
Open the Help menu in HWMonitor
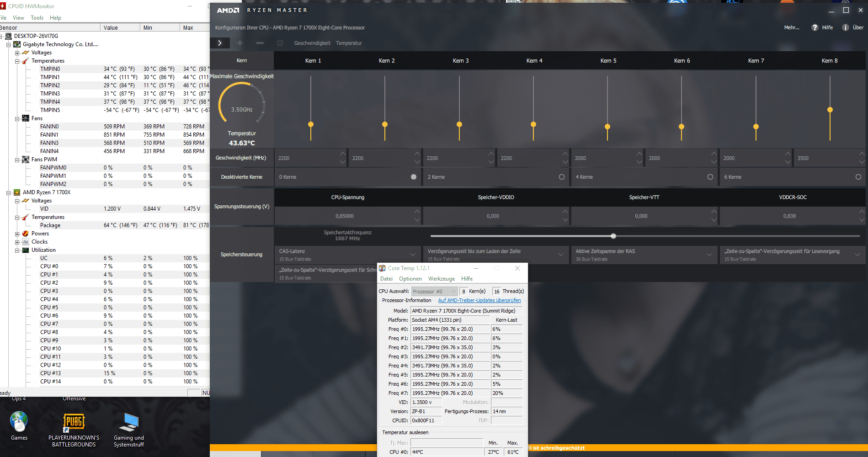[55, 18]
